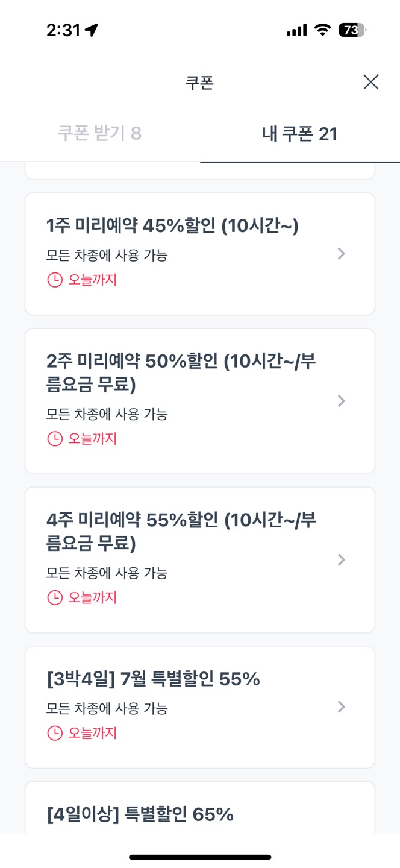Screen dimensions: 400x868
Task: Click the clock icon on the 1주 미리예약 coupon
Action: tap(54, 279)
